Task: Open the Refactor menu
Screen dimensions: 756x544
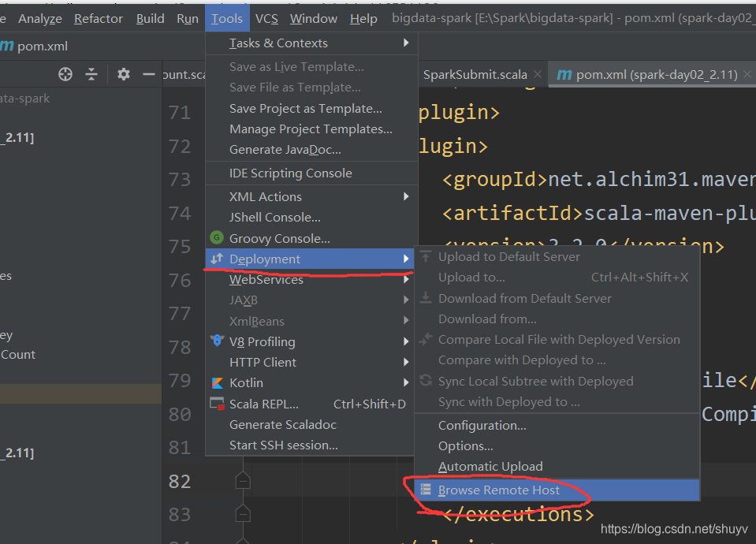Action: point(99,19)
